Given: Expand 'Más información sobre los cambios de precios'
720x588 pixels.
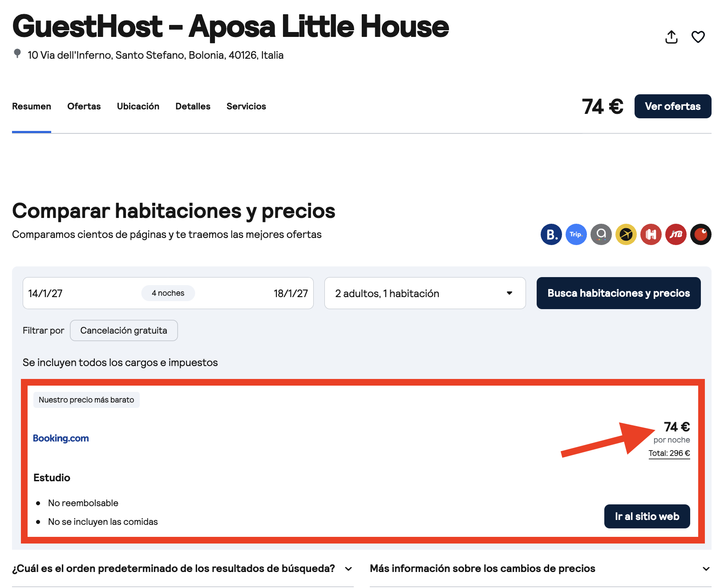Looking at the screenshot, I should [540, 568].
